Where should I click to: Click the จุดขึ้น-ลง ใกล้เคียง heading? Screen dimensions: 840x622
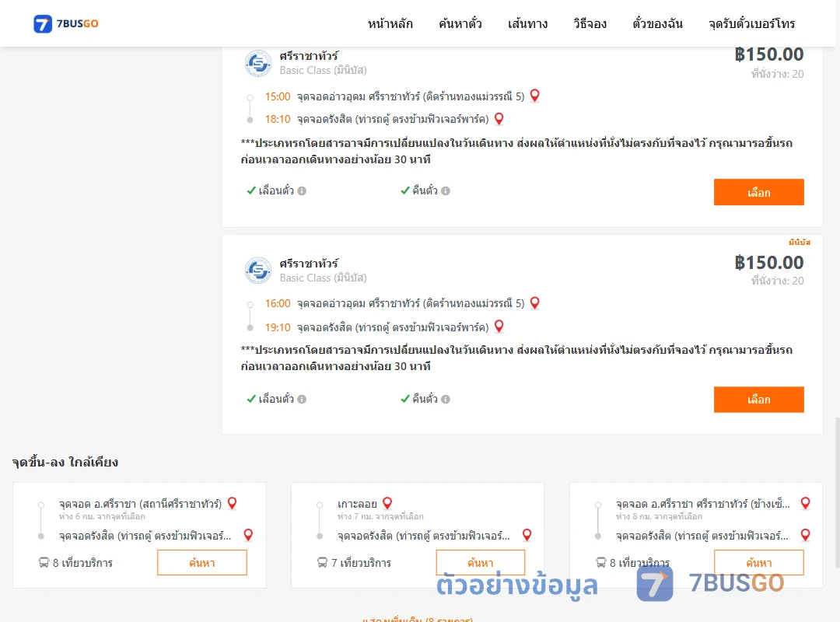click(65, 463)
